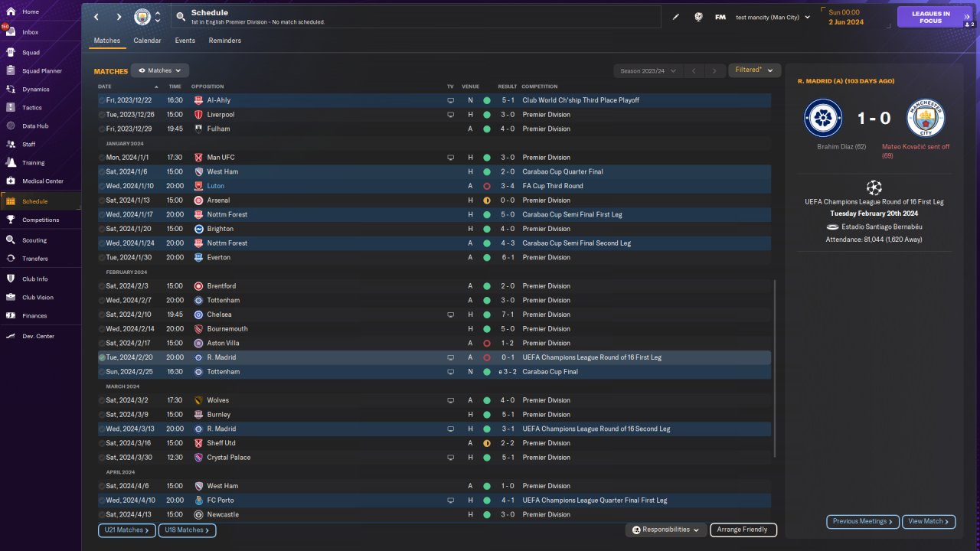Viewport: 980px width, 551px height.
Task: Open the Inbox envelope icon
Action: pyautogui.click(x=11, y=32)
